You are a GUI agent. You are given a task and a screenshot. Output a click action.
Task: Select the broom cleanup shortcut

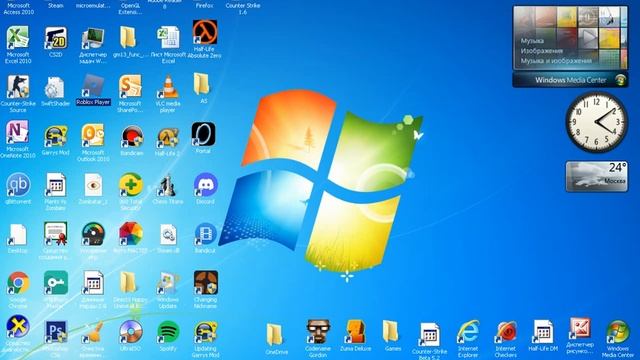pyautogui.click(x=93, y=333)
